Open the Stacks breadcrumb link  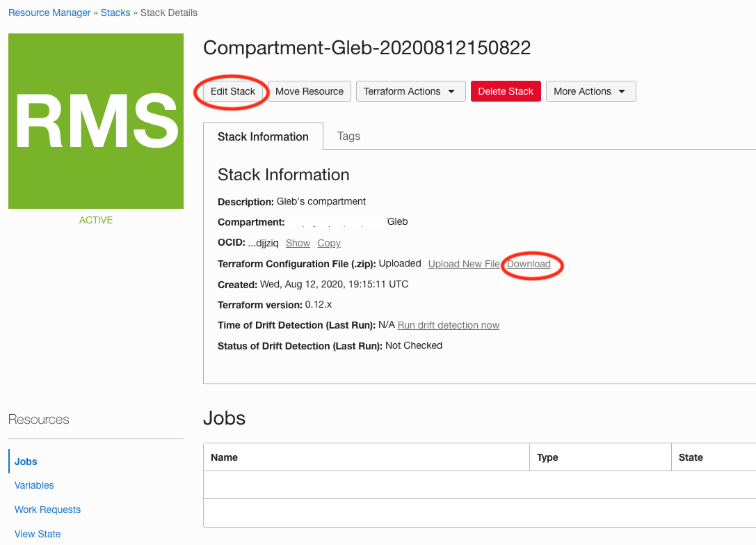pyautogui.click(x=115, y=12)
